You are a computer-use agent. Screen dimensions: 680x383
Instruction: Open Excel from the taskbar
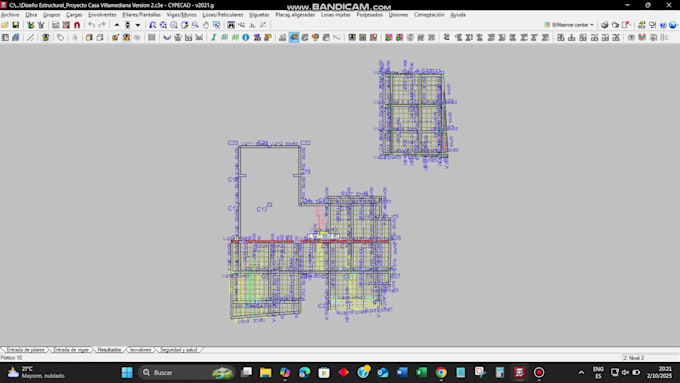[422, 373]
